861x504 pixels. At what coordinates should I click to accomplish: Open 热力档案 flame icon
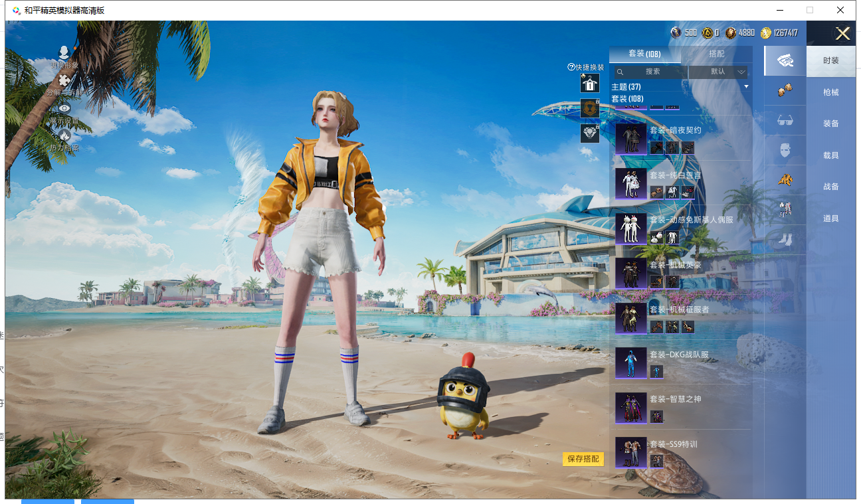64,135
